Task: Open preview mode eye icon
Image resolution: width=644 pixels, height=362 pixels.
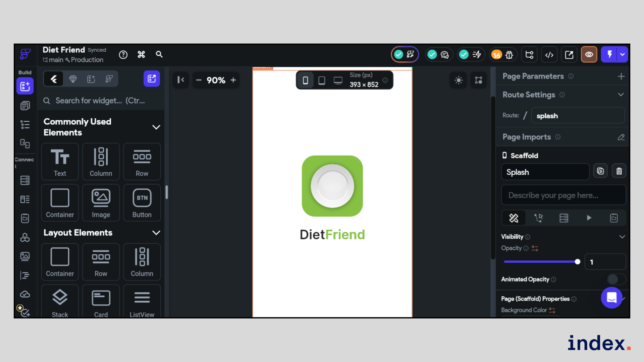Action: tap(589, 55)
